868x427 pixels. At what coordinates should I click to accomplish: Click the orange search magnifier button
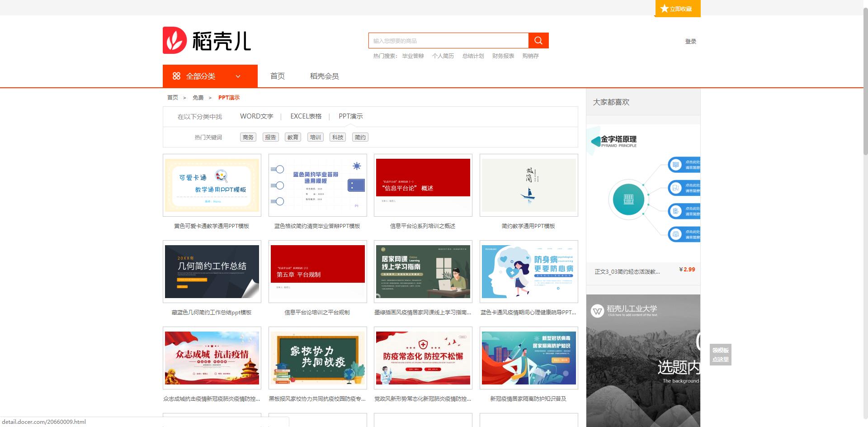click(538, 41)
